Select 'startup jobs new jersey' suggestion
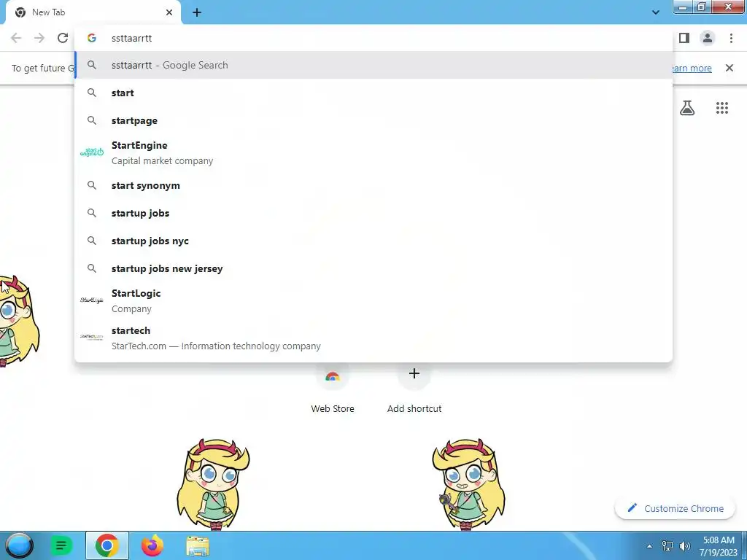 pos(373,268)
